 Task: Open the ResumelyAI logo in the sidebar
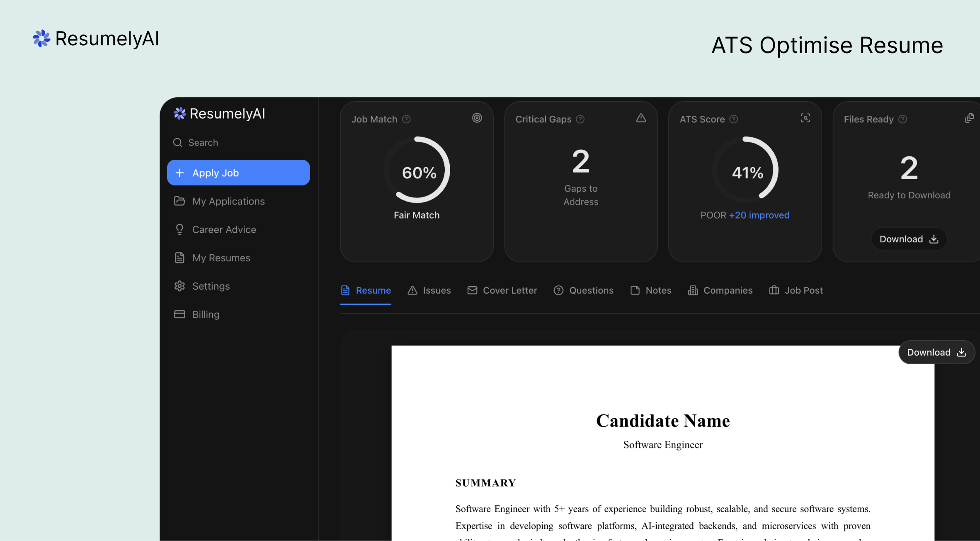coord(219,113)
